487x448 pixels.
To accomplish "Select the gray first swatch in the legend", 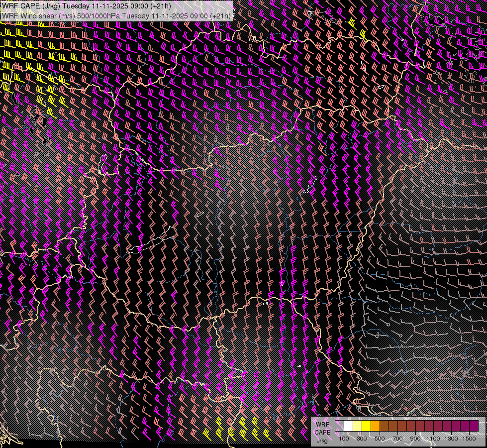I will tap(340, 426).
